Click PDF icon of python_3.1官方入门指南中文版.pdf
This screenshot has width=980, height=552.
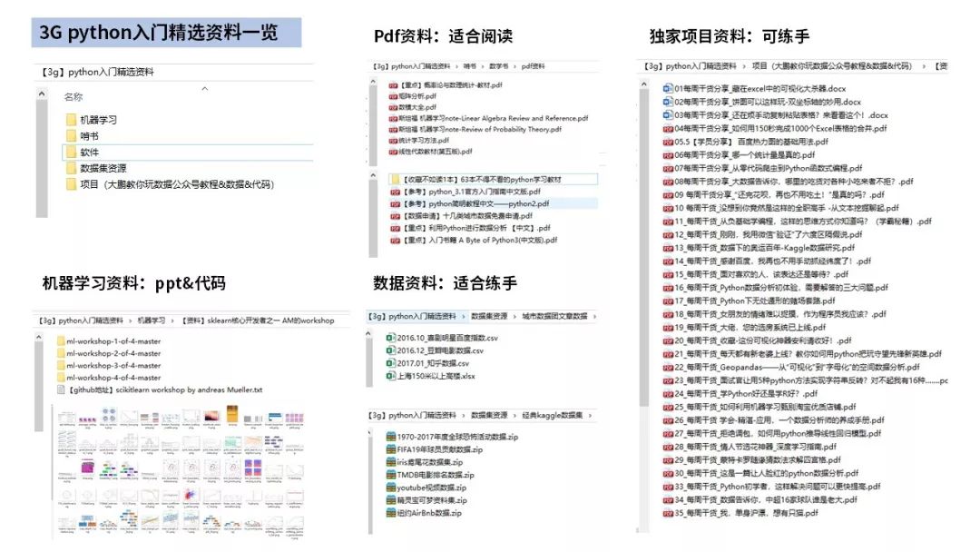coord(395,192)
